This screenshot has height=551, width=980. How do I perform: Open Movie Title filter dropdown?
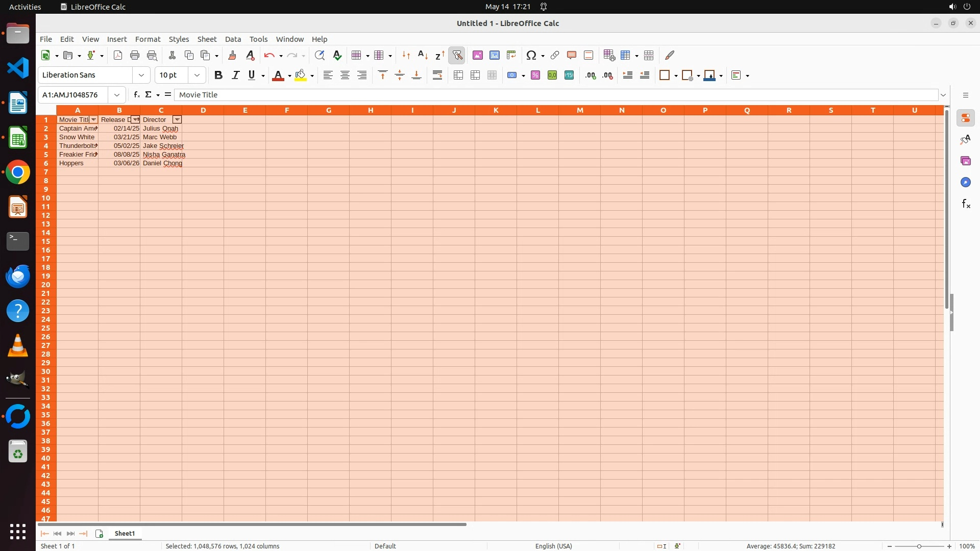(x=93, y=119)
